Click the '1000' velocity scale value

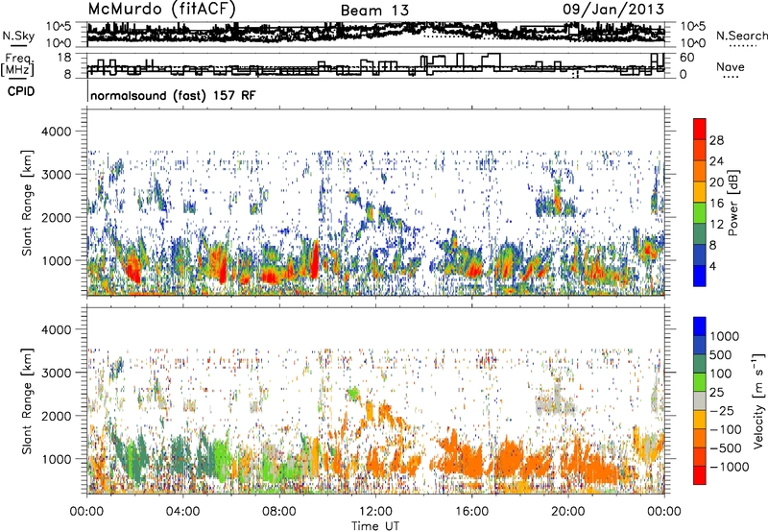point(725,336)
